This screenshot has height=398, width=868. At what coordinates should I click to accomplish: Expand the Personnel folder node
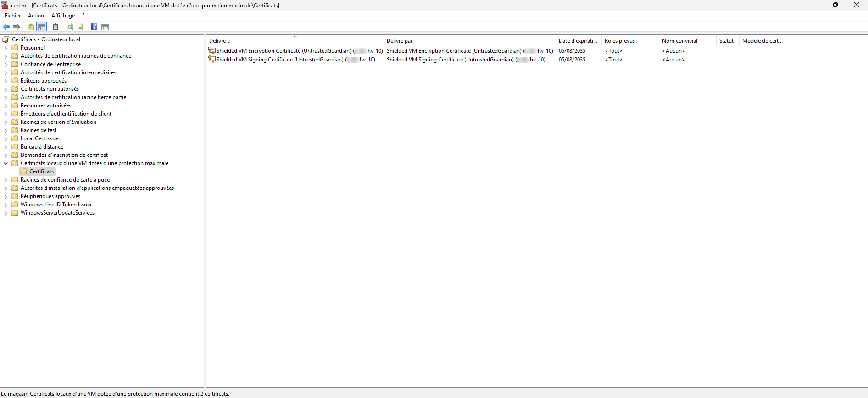click(6, 48)
